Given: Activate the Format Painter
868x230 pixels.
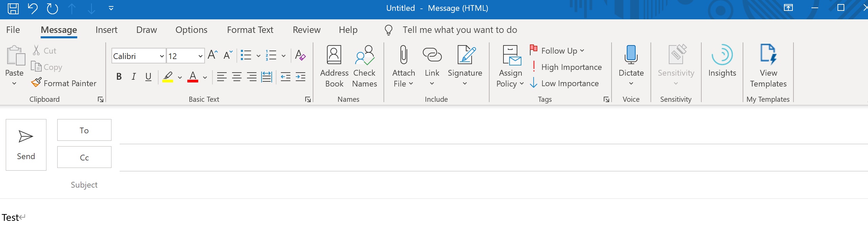Looking at the screenshot, I should pos(63,83).
